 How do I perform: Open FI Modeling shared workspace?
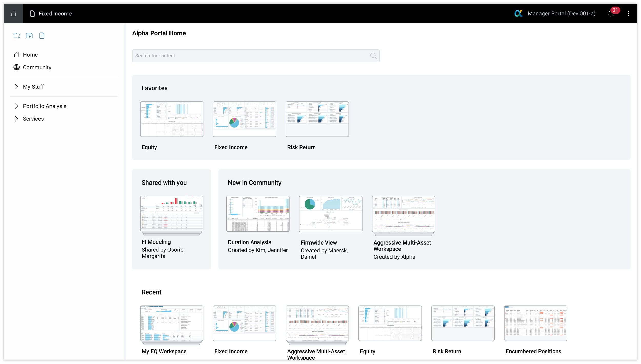pos(172,215)
